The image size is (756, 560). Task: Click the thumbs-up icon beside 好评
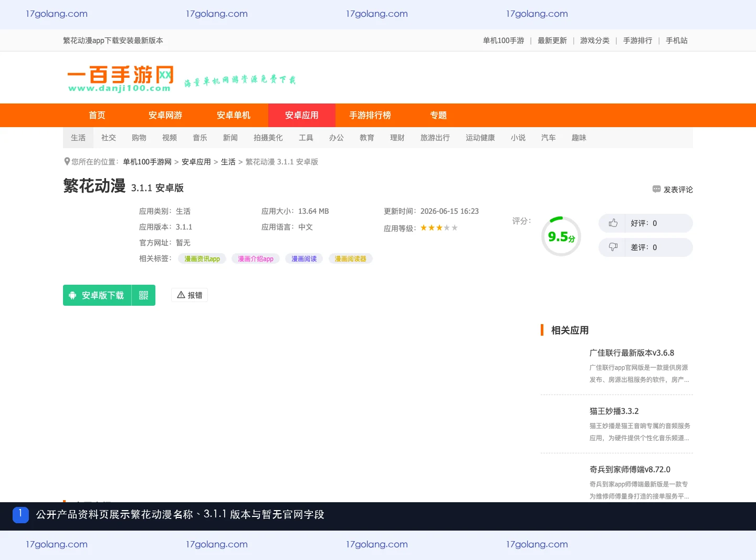(613, 223)
